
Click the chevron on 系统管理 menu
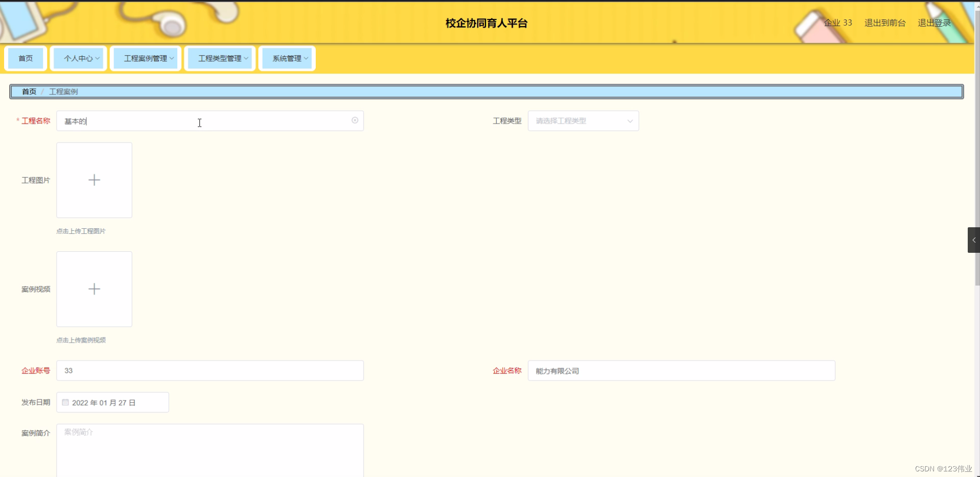point(306,58)
